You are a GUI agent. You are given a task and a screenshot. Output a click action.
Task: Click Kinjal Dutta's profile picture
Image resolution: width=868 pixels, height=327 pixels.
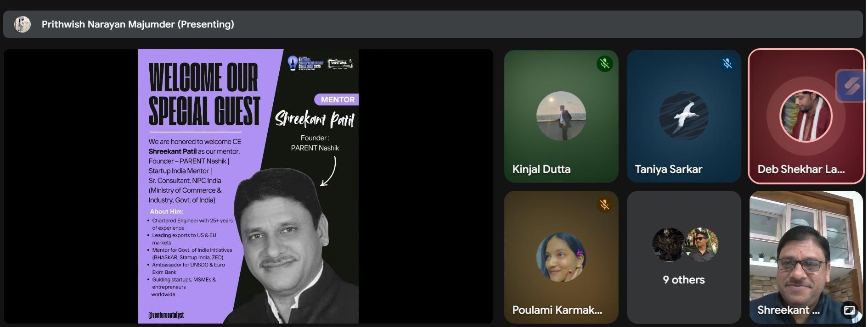pyautogui.click(x=561, y=116)
